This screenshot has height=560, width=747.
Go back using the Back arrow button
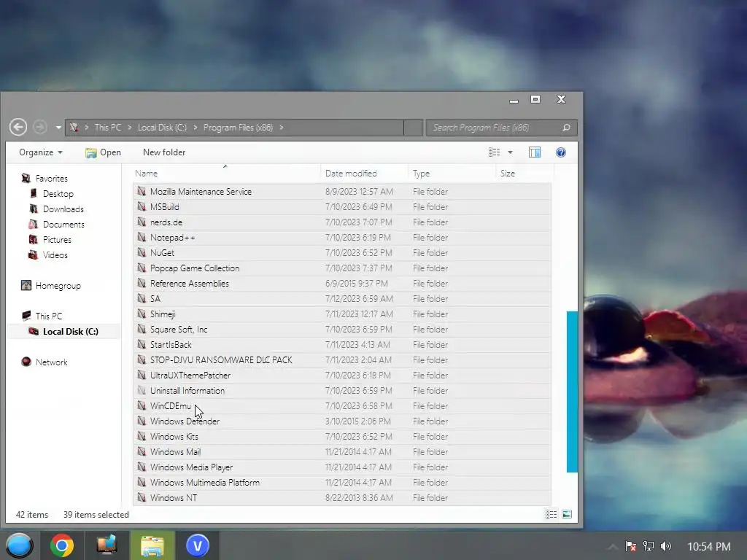[x=18, y=127]
